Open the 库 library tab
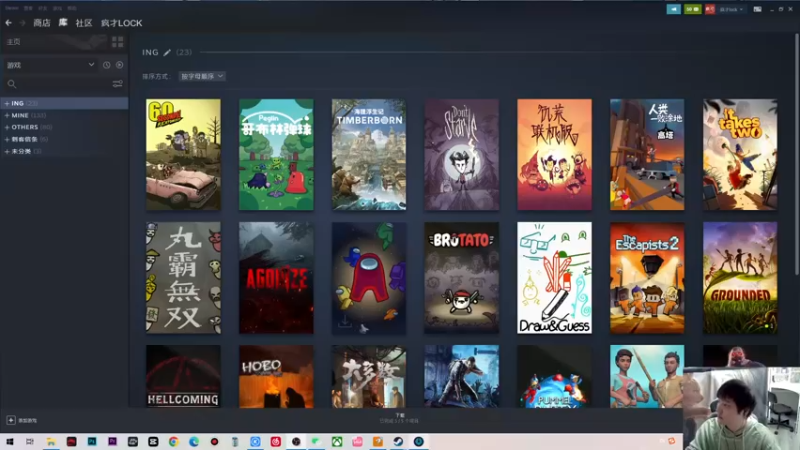Screen dimensions: 800x450 63,22
